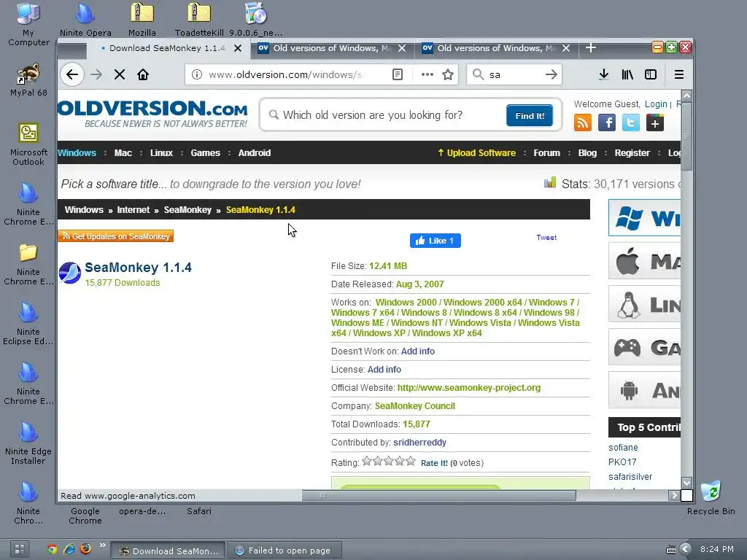
Task: Click the Find It! button
Action: [530, 116]
